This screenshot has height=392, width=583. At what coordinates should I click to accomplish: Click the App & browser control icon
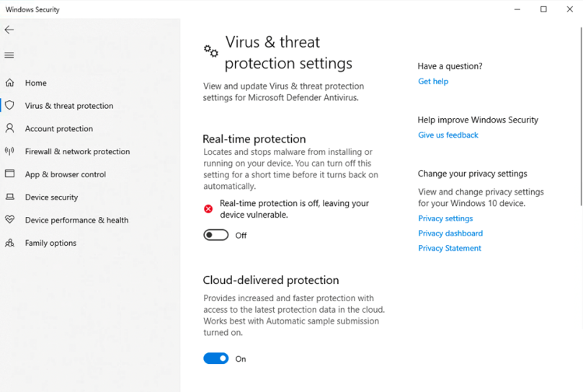click(9, 174)
